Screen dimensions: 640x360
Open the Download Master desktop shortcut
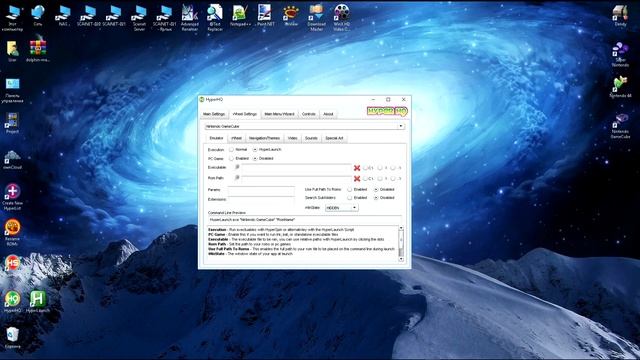[316, 18]
